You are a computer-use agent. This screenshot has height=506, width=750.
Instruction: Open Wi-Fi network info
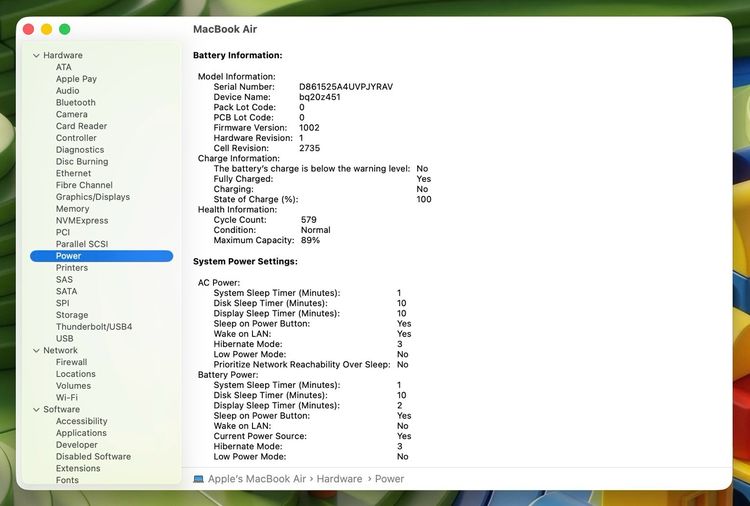pos(66,397)
